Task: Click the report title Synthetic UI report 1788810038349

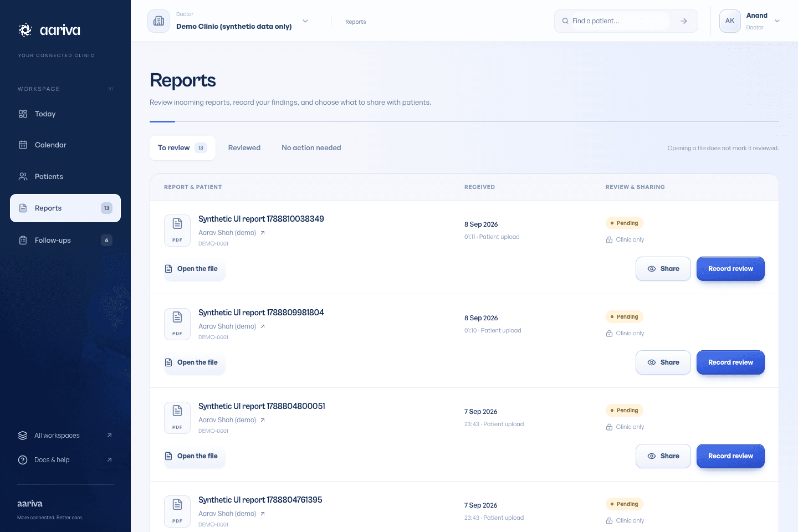Action: (261, 219)
